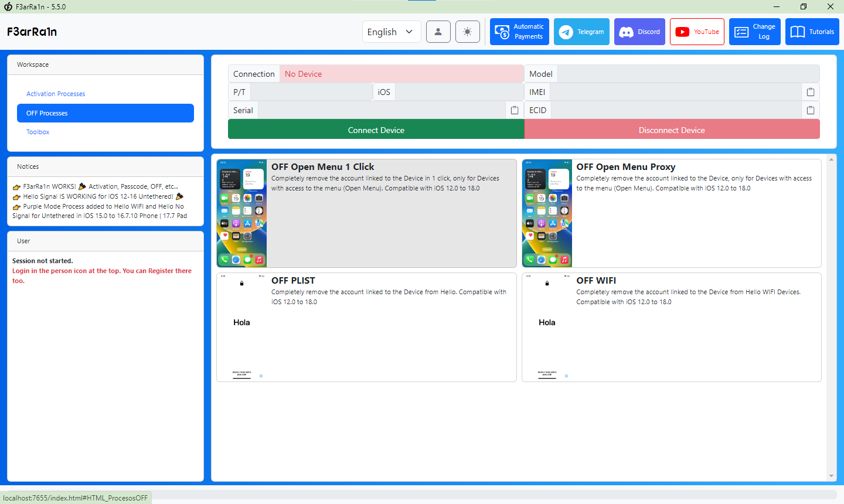
Task: Select the OFF WIFI process card
Action: click(x=672, y=327)
